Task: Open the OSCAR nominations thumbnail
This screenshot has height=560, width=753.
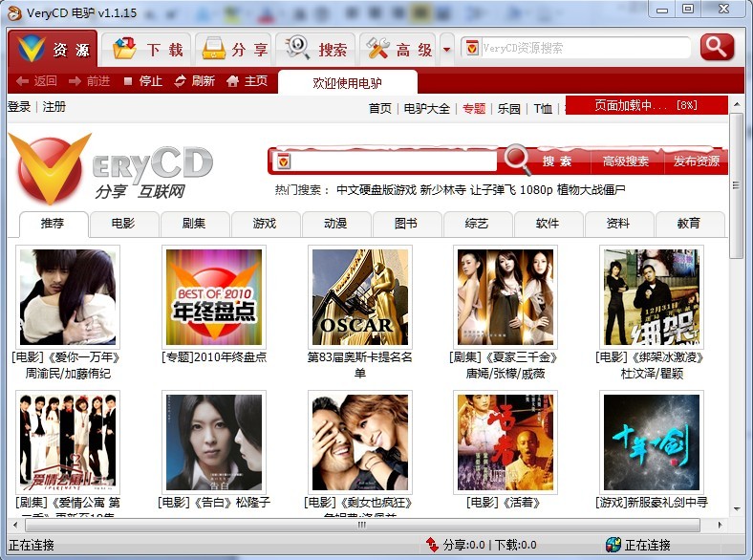Action: click(359, 297)
